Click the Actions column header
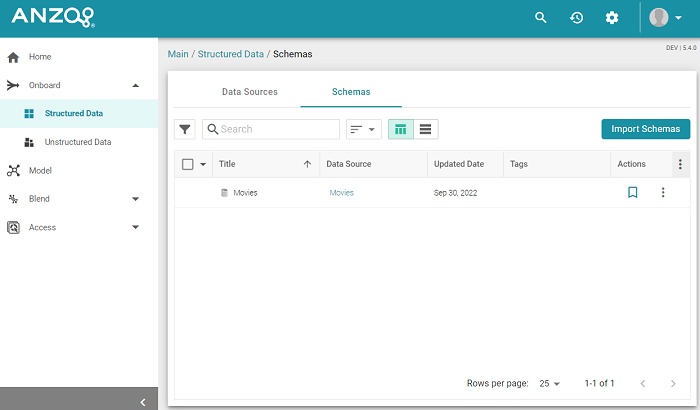Screen dimensions: 700x410 [631, 164]
